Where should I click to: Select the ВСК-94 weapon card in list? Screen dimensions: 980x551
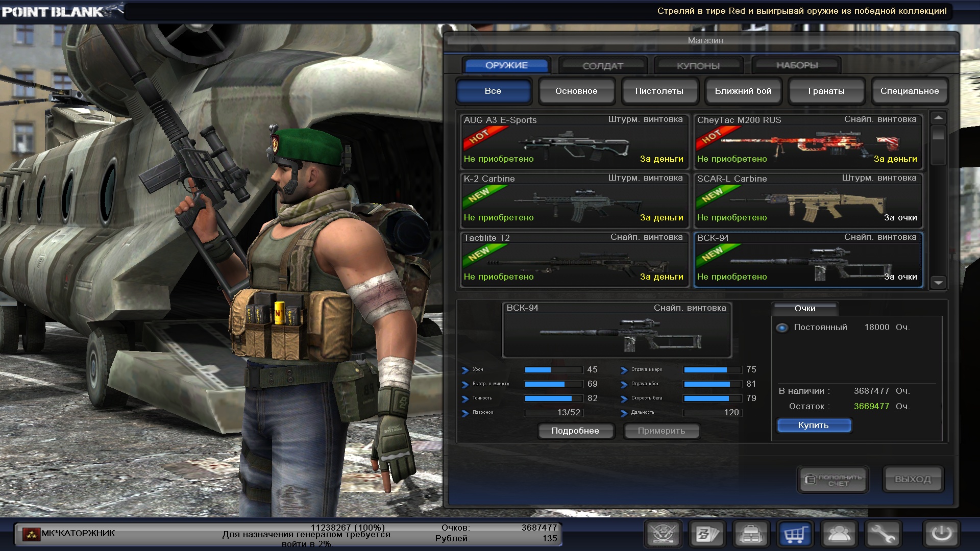(807, 260)
